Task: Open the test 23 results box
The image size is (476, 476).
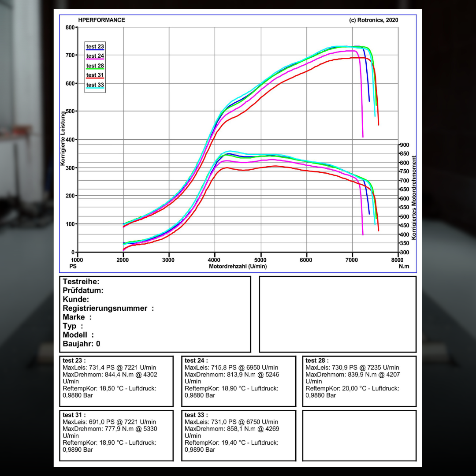Action: (x=116, y=381)
